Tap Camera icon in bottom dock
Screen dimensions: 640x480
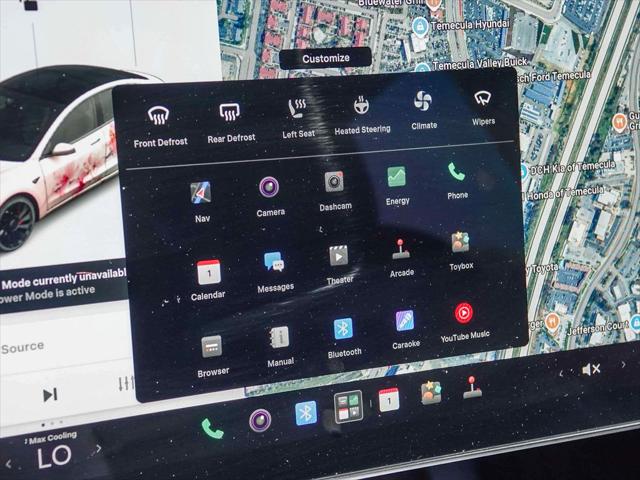click(x=260, y=420)
